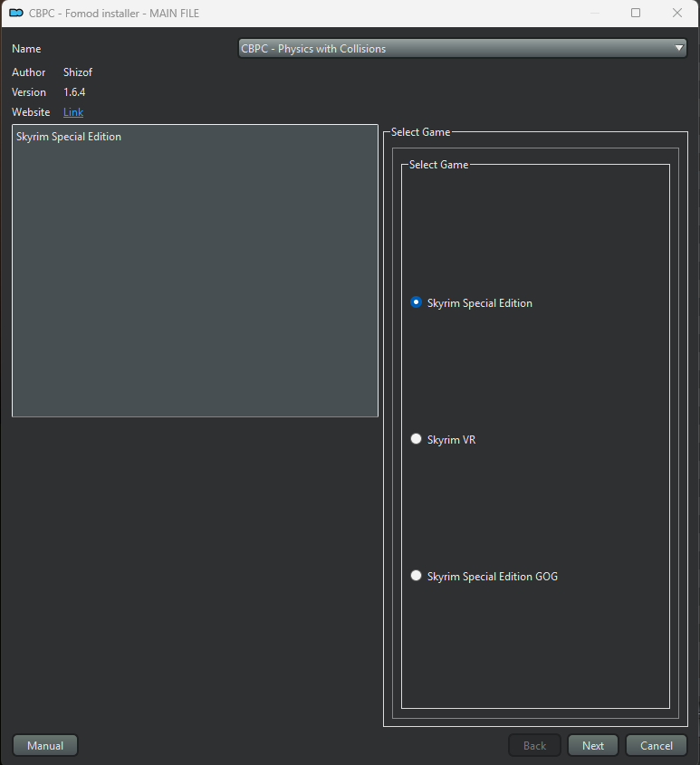The image size is (700, 765).
Task: Click the Author field label
Action: coord(28,72)
